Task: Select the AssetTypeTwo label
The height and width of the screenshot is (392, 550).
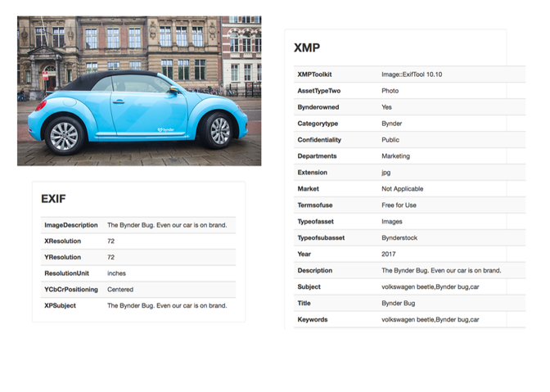Action: pyautogui.click(x=319, y=91)
